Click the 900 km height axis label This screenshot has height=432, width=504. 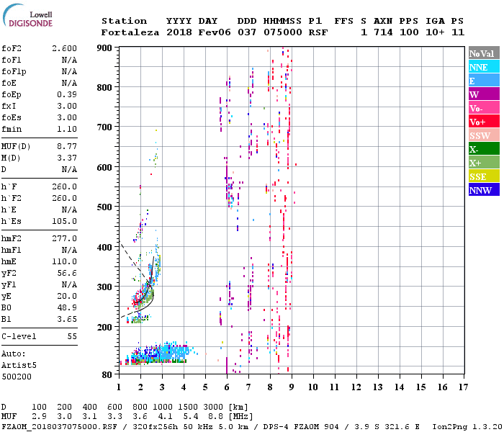104,48
